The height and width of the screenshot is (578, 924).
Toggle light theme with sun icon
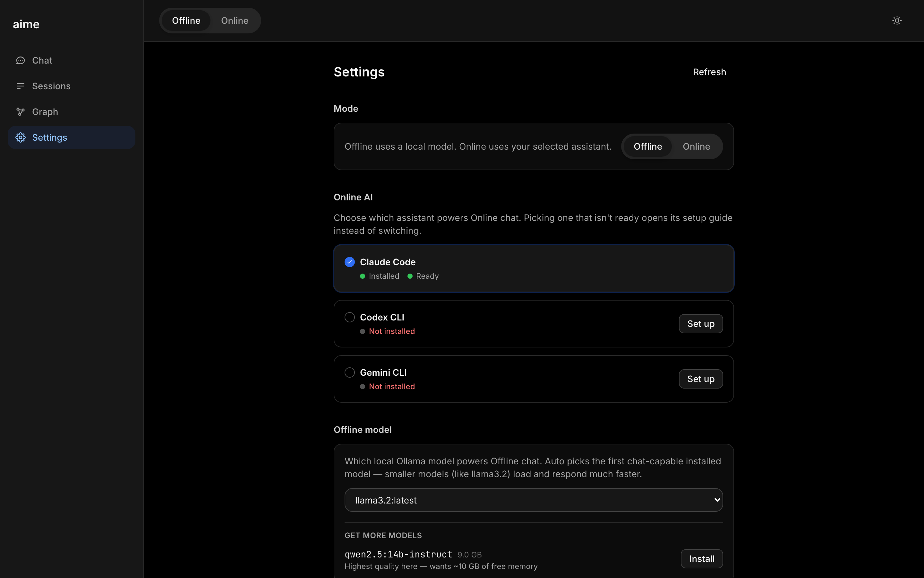click(897, 21)
